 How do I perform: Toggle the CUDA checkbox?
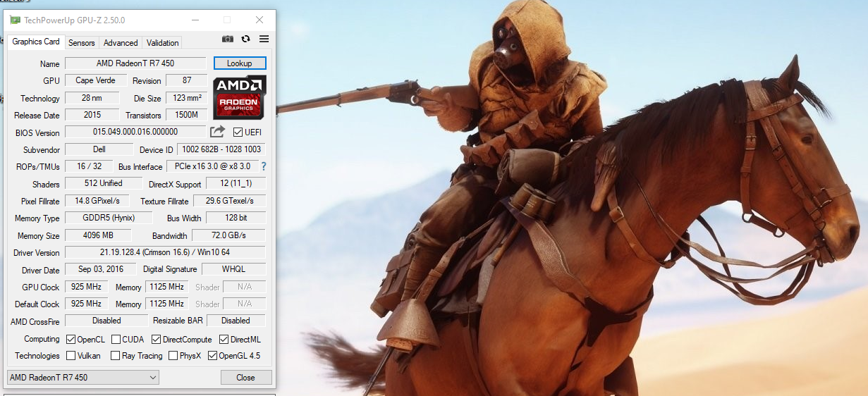[116, 340]
